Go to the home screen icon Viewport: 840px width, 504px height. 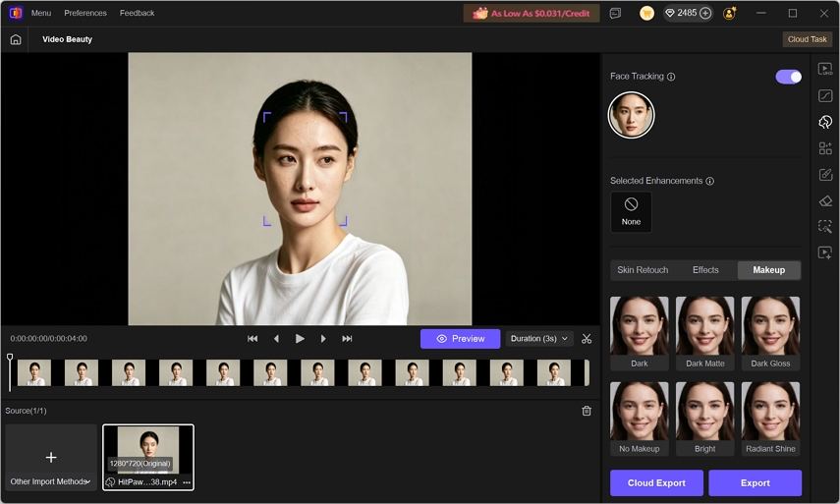click(16, 39)
